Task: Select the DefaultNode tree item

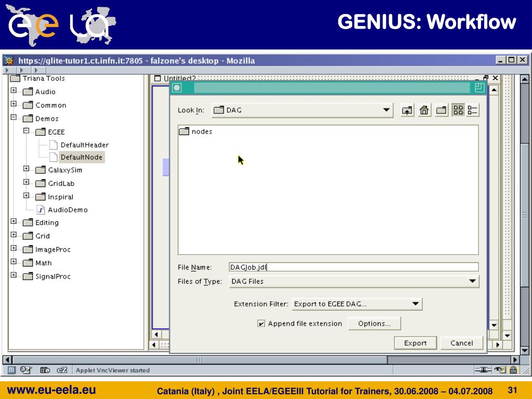Action: pos(82,157)
